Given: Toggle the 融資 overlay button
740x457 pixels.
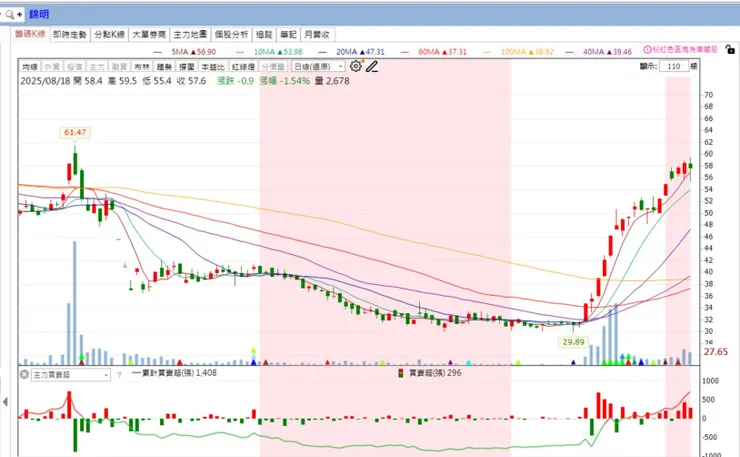Looking at the screenshot, I should pyautogui.click(x=119, y=67).
